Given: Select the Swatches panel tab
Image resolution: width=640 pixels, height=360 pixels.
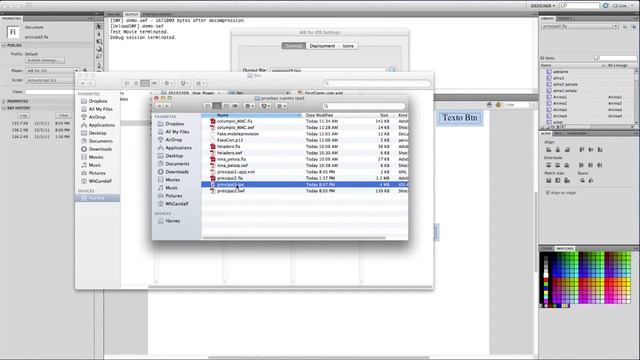Looking at the screenshot, I should pos(565,249).
